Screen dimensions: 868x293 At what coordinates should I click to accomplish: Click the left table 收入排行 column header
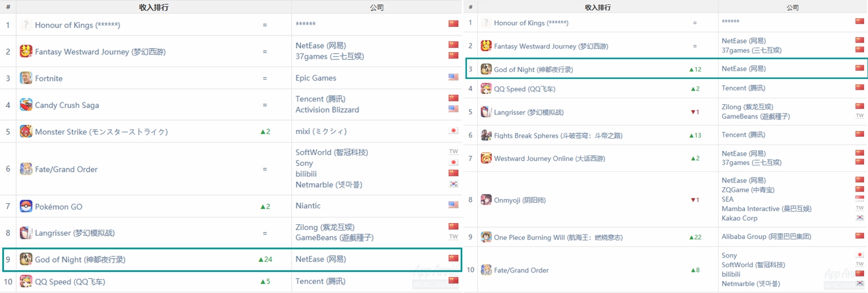pyautogui.click(x=153, y=7)
